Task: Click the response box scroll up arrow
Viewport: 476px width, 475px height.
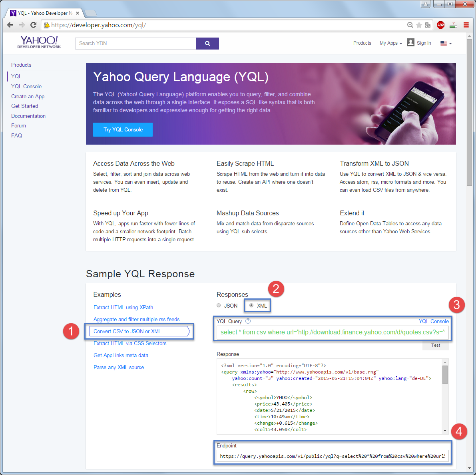Action: [445, 362]
